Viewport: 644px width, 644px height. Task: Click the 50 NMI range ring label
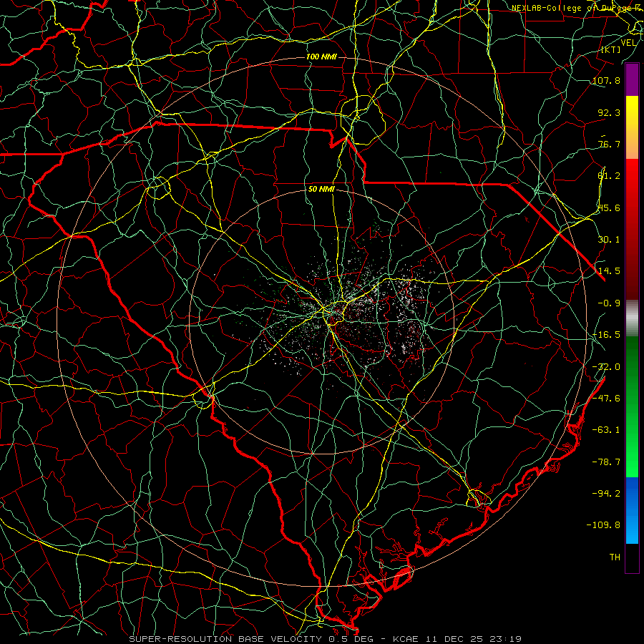pyautogui.click(x=321, y=190)
